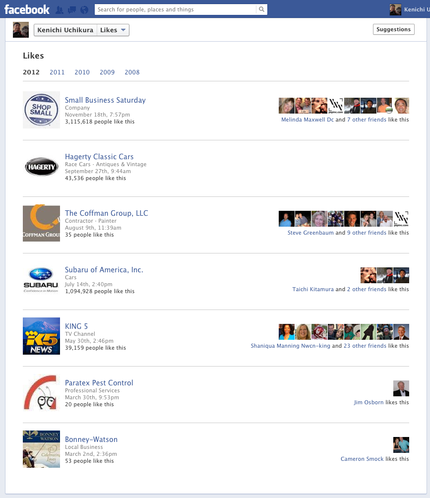Open the Small Business Saturday page link
This screenshot has height=498, width=430.
tap(105, 100)
